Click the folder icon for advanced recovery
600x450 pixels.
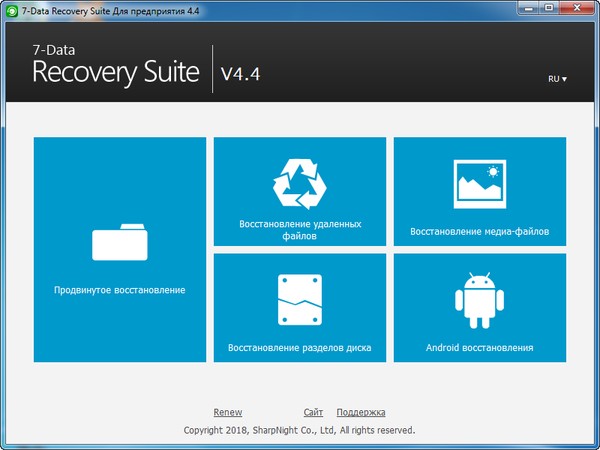[x=120, y=242]
